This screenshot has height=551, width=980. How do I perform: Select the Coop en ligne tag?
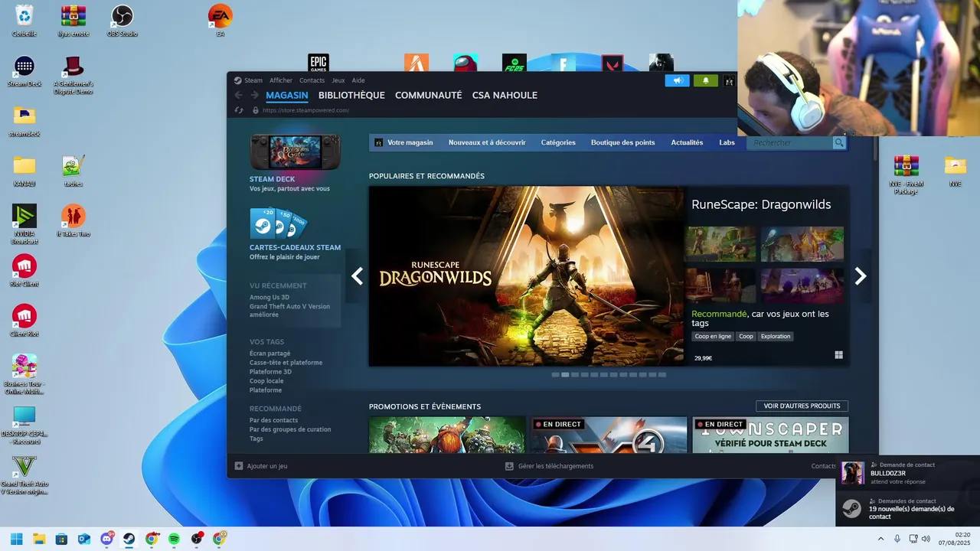coord(713,337)
